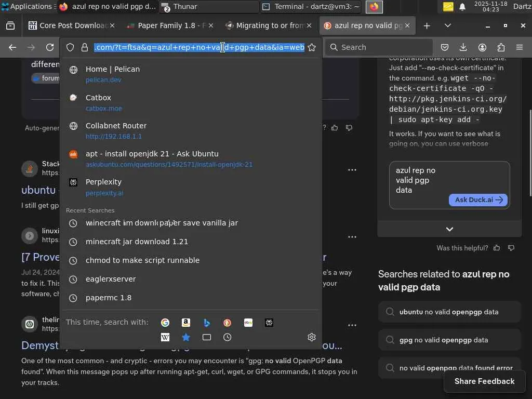
Task: Open related search 'gpg no valid openpgp data'
Action: click(x=449, y=340)
